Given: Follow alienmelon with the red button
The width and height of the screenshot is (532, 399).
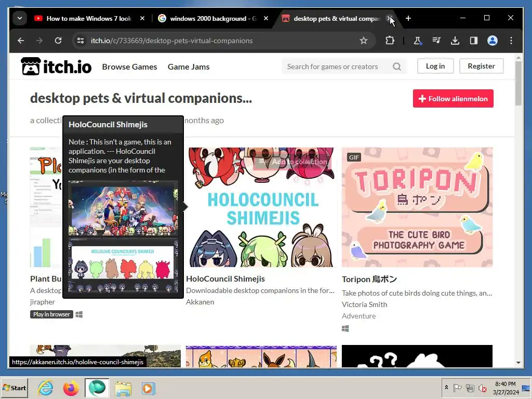Looking at the screenshot, I should pos(453,99).
